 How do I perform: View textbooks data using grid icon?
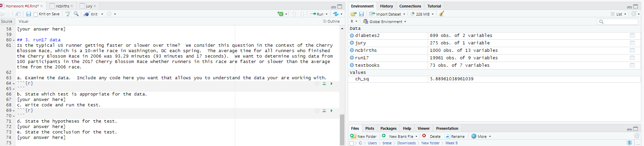pyautogui.click(x=632, y=65)
